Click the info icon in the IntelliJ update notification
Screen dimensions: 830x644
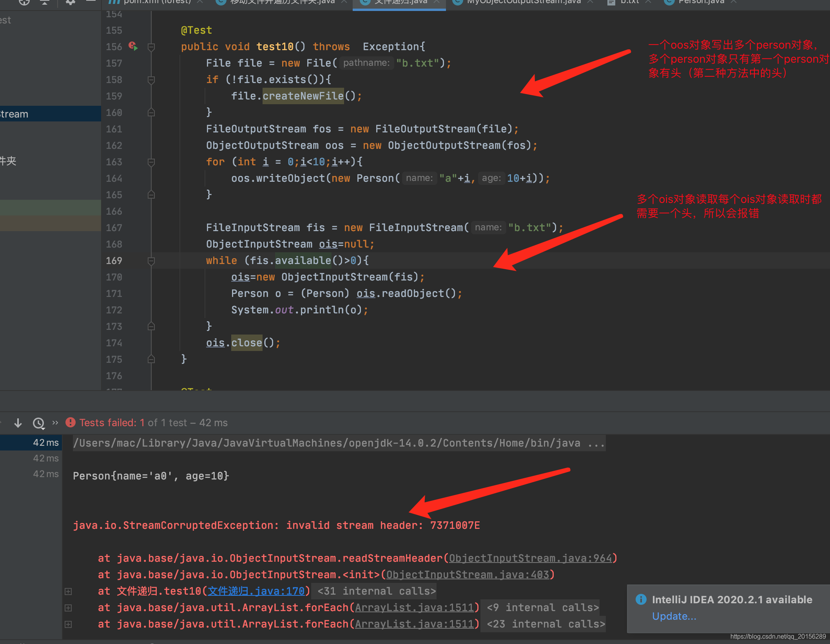click(641, 599)
